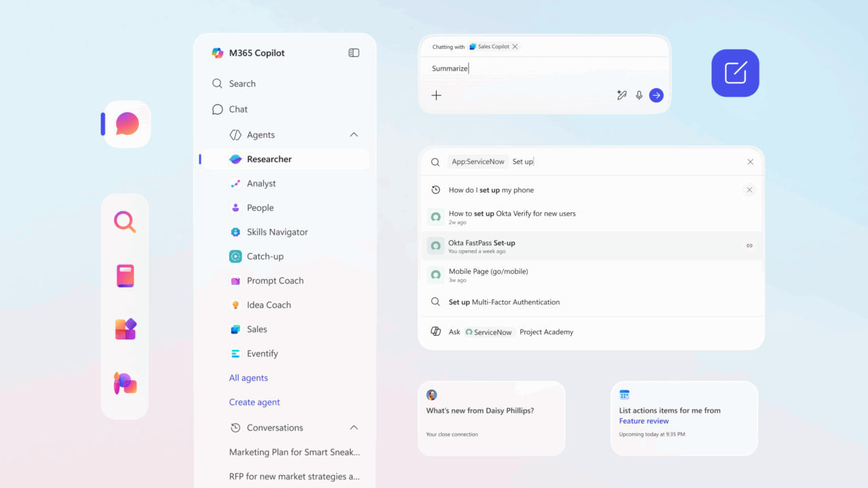Image resolution: width=868 pixels, height=488 pixels.
Task: Select the Prompt Coach agent
Action: click(x=275, y=281)
